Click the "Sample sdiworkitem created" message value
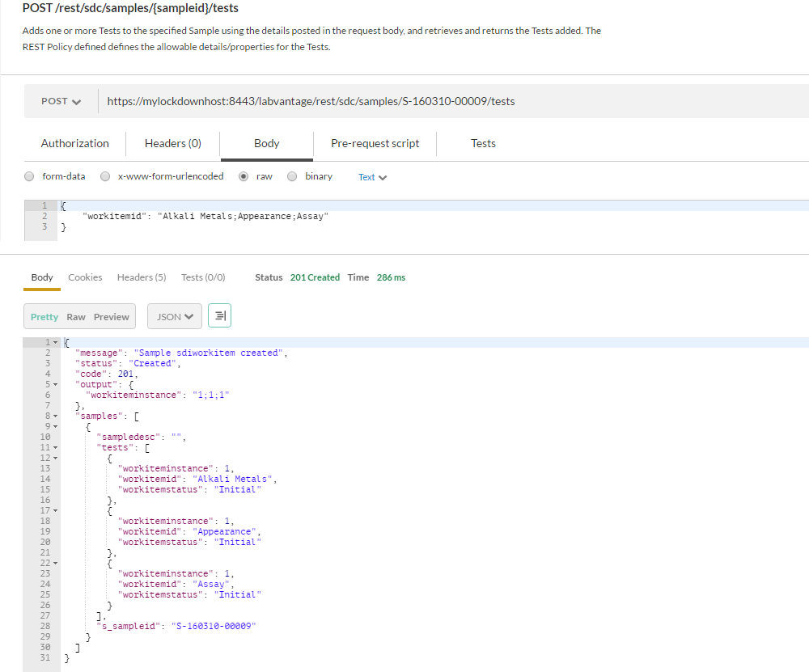Screen dimensions: 809x672 (x=209, y=353)
